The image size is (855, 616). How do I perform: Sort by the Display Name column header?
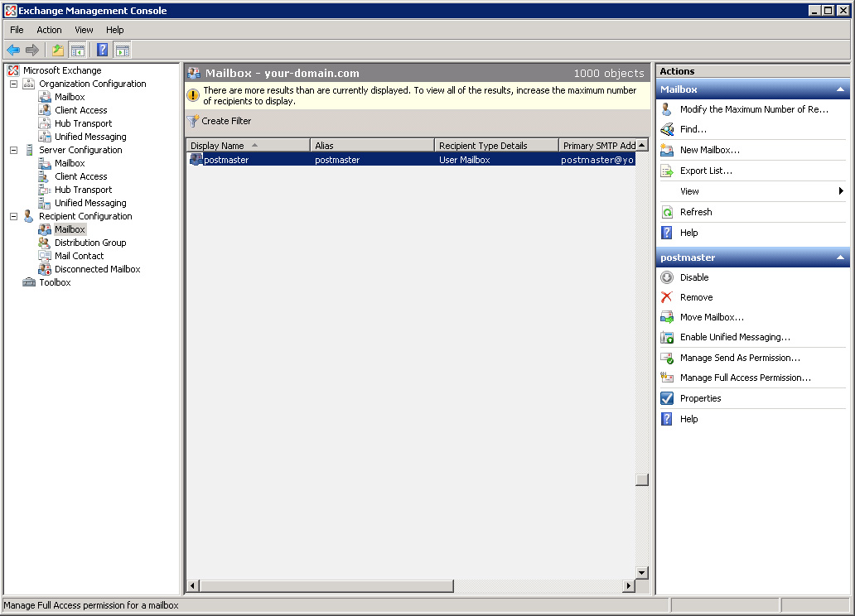click(248, 146)
